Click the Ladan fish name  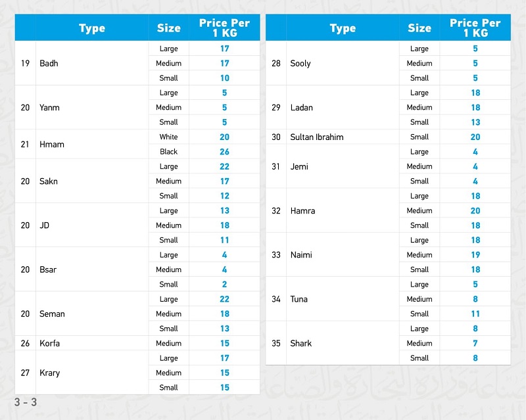(x=302, y=108)
